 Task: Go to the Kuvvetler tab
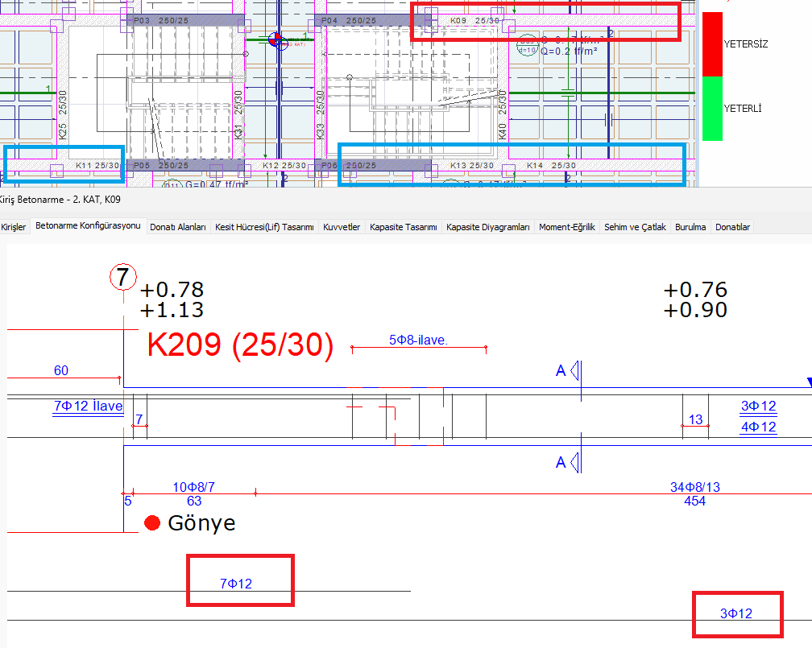(x=341, y=227)
